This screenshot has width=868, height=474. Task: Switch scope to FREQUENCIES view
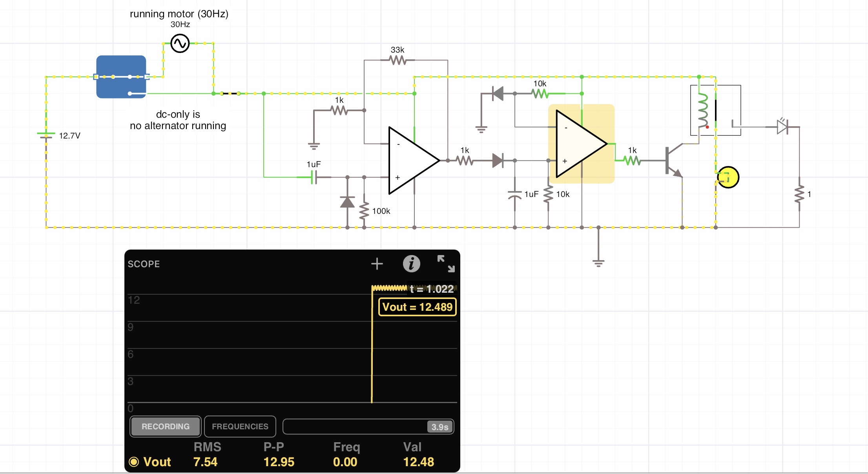[x=240, y=427]
